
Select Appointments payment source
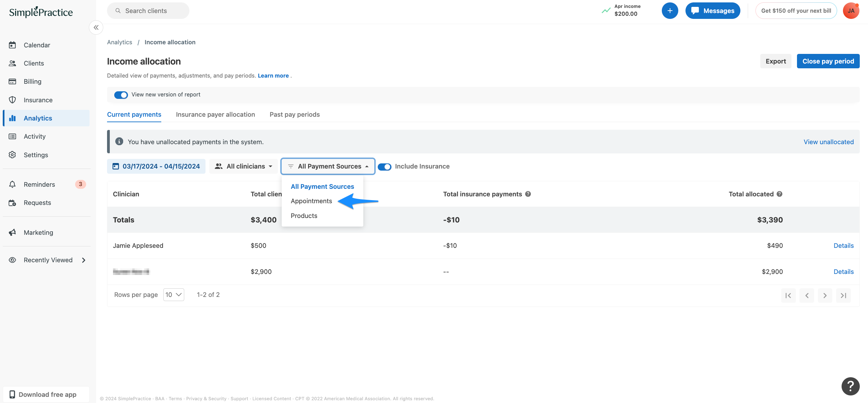point(311,201)
